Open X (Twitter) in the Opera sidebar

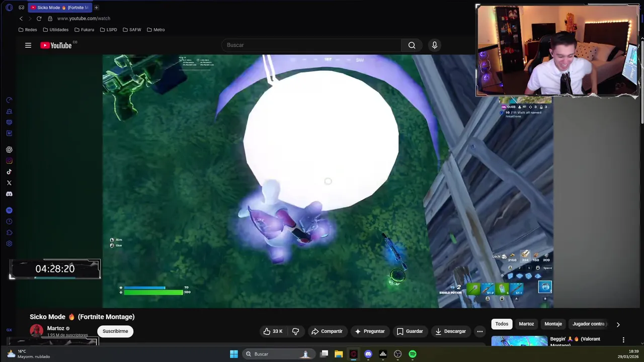9,183
